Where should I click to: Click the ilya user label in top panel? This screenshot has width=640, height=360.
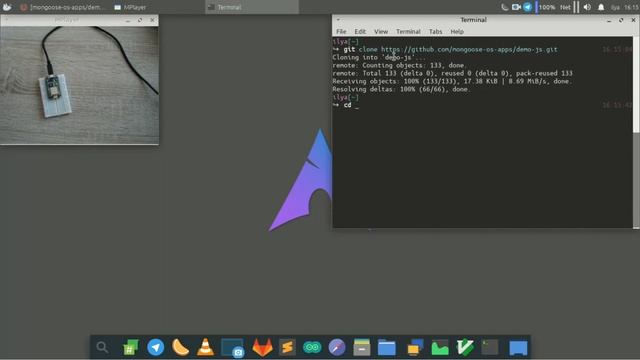pos(615,7)
